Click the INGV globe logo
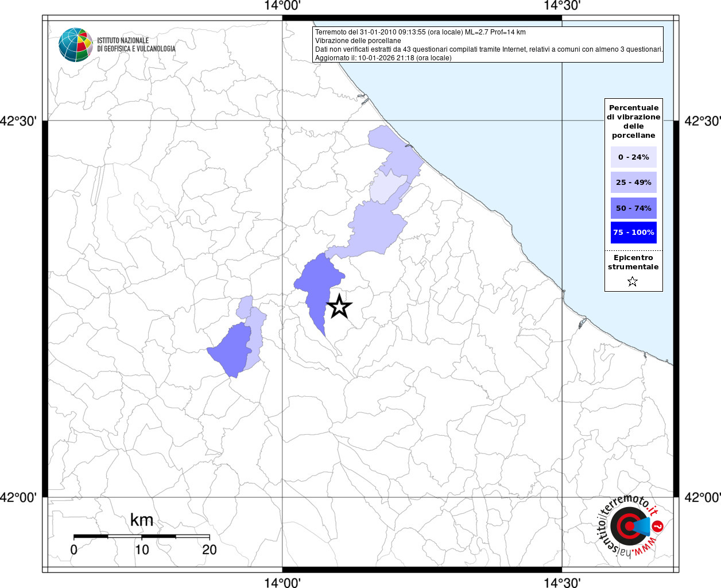 [x=75, y=45]
